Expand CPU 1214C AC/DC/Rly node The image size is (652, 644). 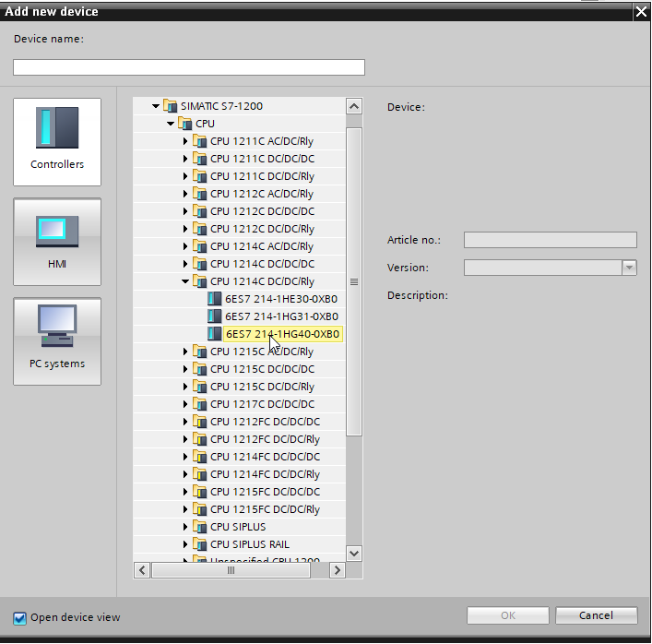pos(185,246)
